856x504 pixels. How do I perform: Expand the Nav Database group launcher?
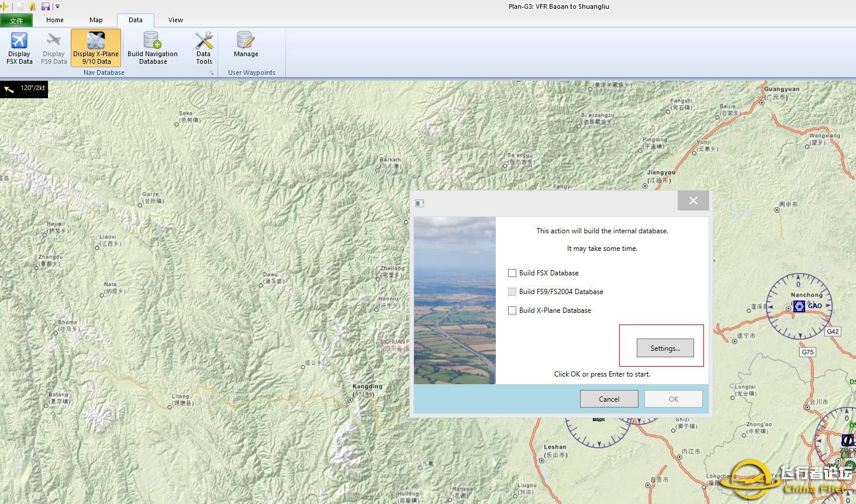click(x=212, y=73)
